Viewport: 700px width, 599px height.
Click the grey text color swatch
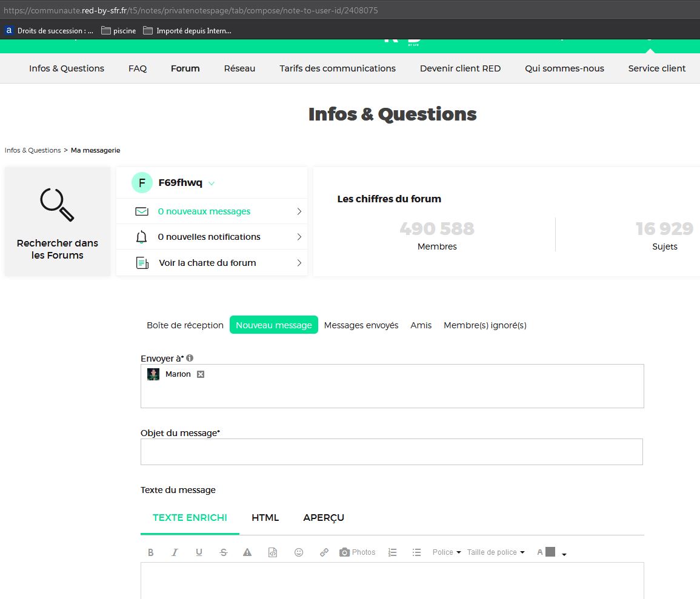pyautogui.click(x=550, y=552)
